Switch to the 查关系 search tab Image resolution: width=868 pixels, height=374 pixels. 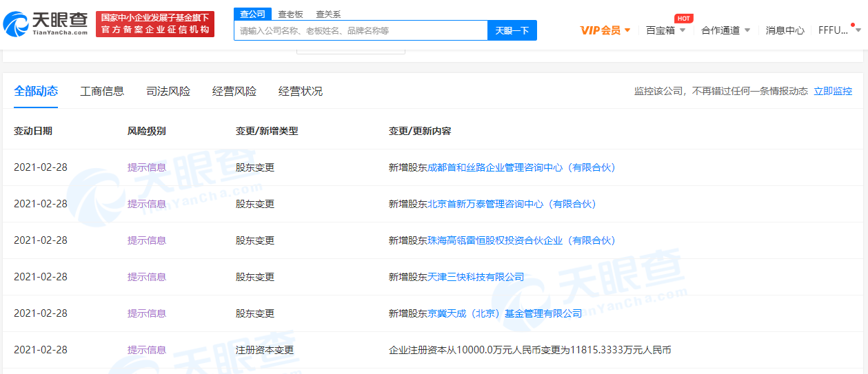click(327, 14)
